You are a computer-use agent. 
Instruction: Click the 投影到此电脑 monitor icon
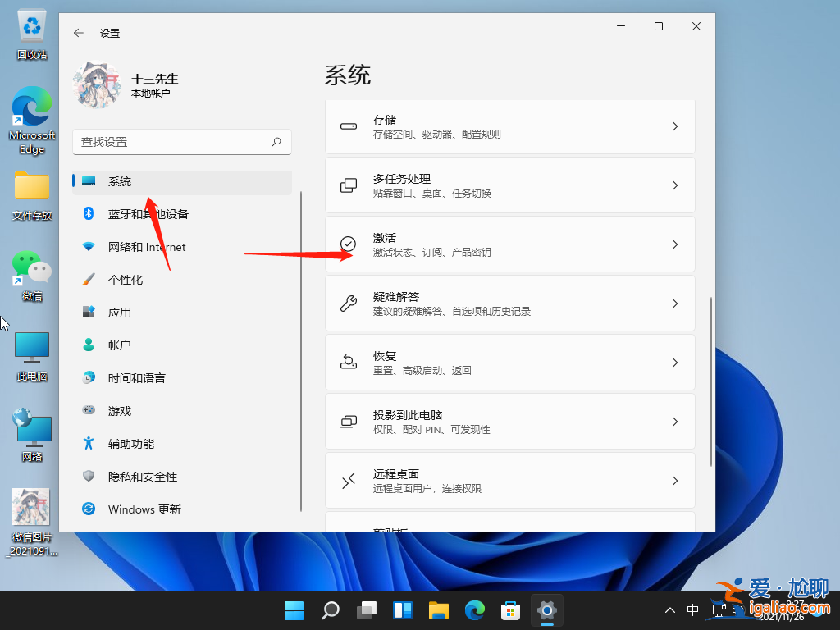pyautogui.click(x=350, y=421)
